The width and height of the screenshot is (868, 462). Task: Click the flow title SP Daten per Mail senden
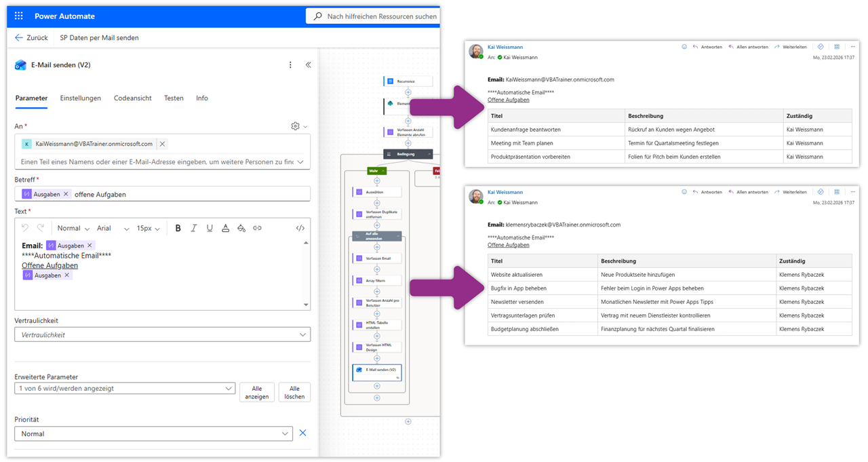tap(99, 38)
